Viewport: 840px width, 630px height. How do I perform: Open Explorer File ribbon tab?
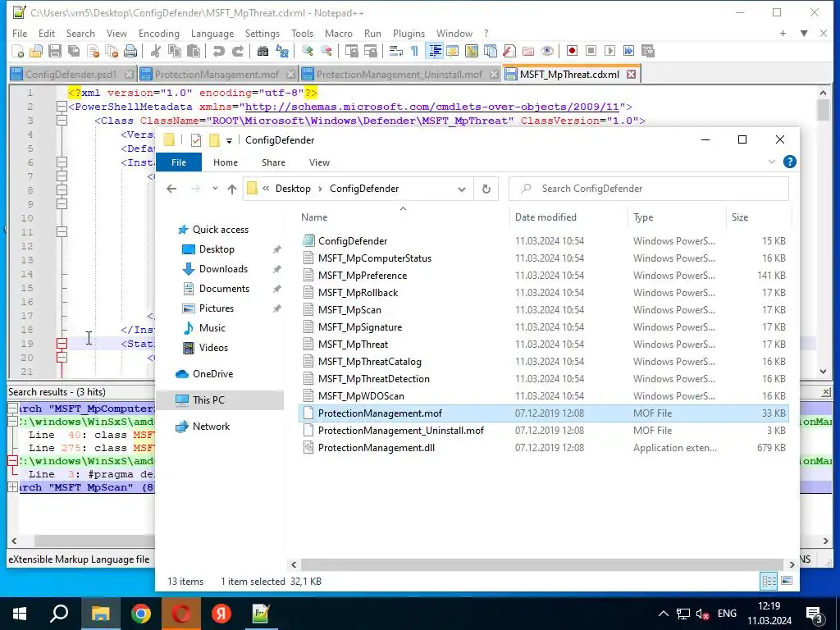179,162
